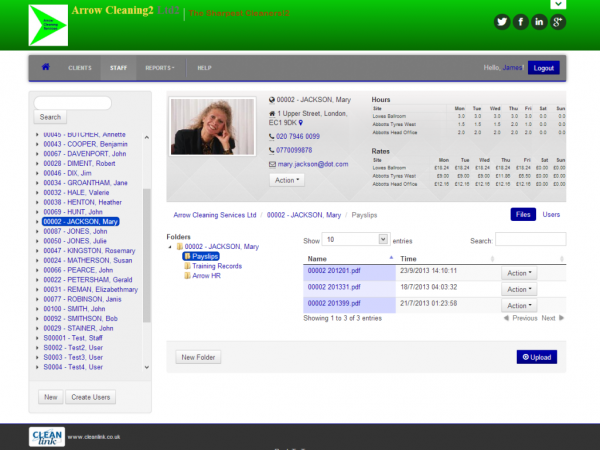Click the staff search input field
The width and height of the screenshot is (600, 450).
tap(73, 103)
